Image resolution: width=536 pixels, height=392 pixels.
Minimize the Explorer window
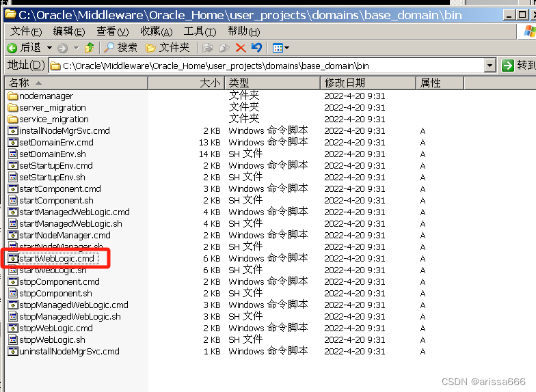coord(509,15)
